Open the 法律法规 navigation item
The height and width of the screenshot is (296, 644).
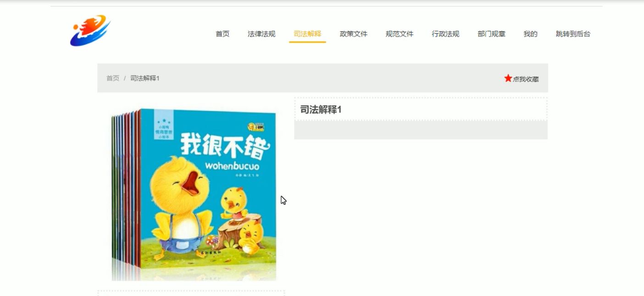261,34
